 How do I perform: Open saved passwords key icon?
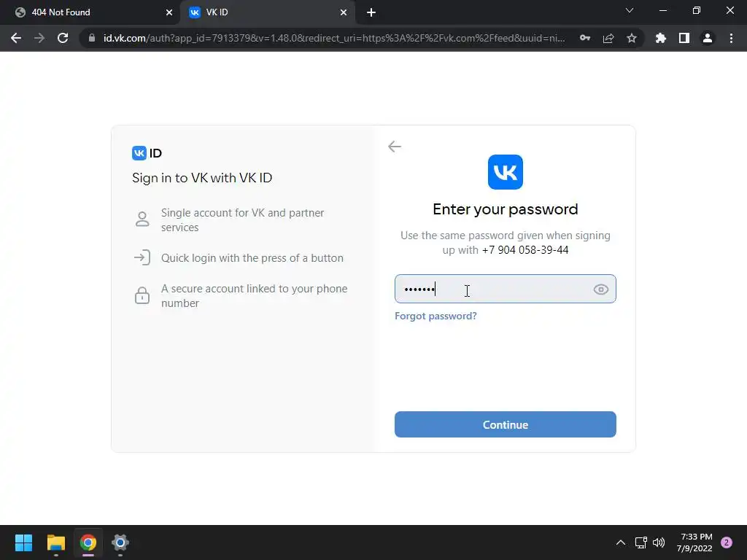coord(585,38)
